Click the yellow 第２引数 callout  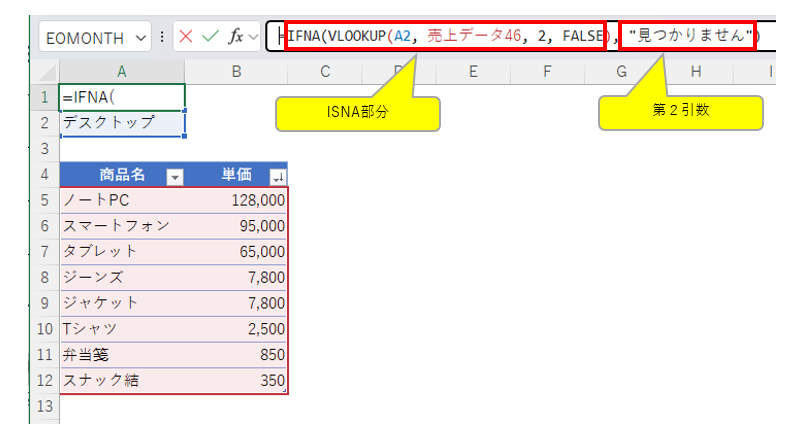[x=680, y=112]
